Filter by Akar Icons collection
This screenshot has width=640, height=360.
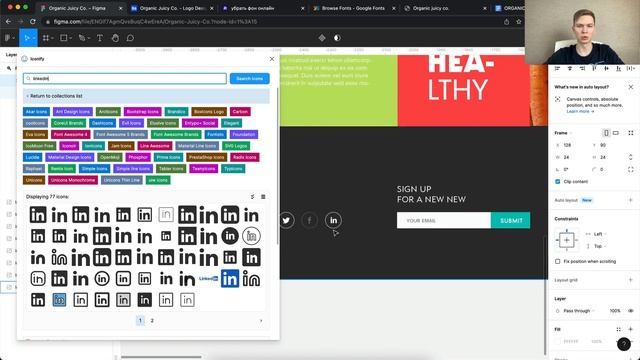click(x=36, y=111)
